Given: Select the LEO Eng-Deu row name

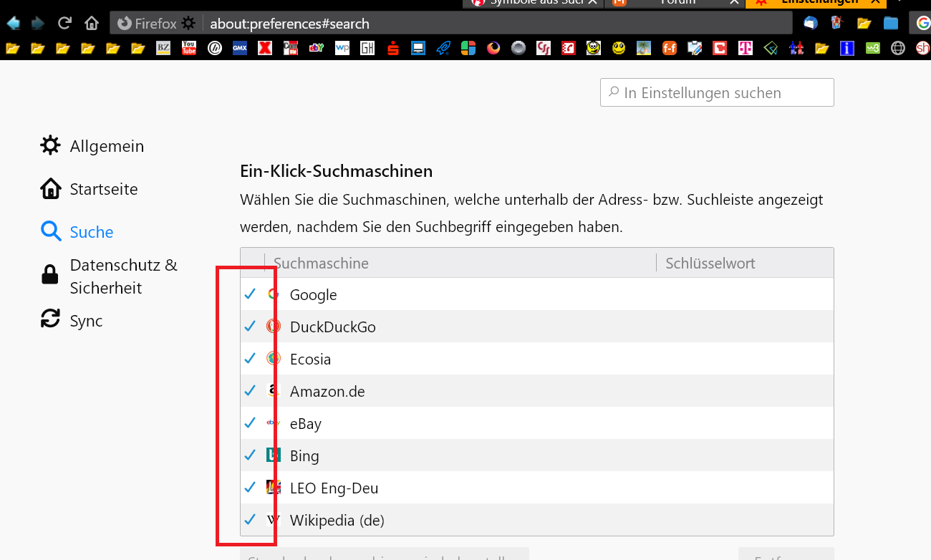Looking at the screenshot, I should pos(334,488).
